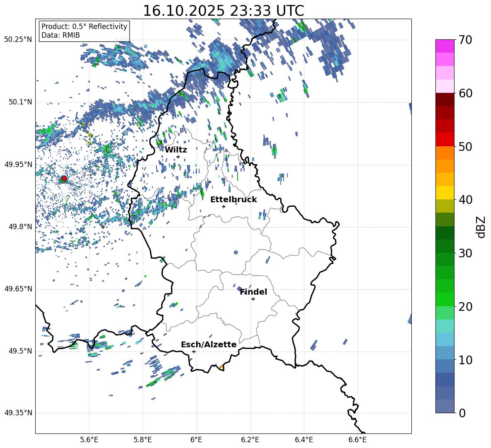
Task: Click the Esch/Alzette city label
Action: (209, 344)
